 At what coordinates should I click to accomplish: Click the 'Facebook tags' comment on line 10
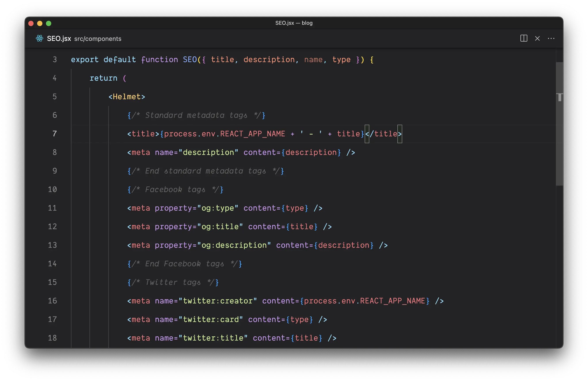coord(175,189)
